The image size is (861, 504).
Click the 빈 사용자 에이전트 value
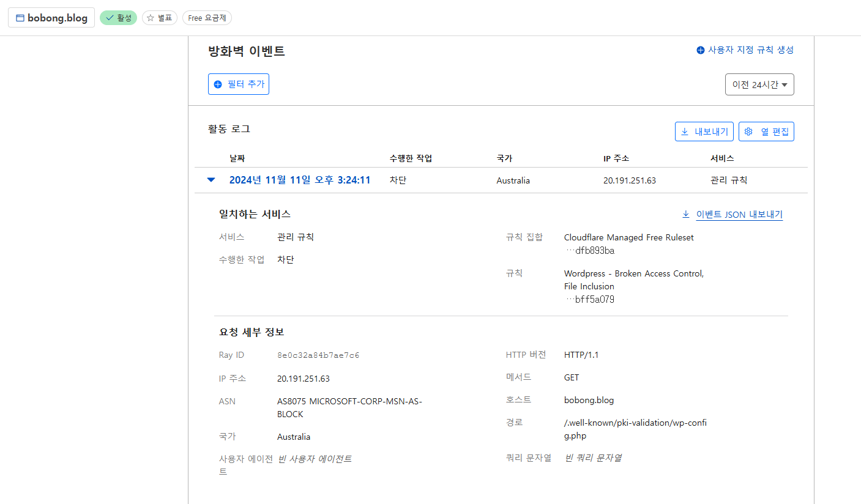pos(315,459)
